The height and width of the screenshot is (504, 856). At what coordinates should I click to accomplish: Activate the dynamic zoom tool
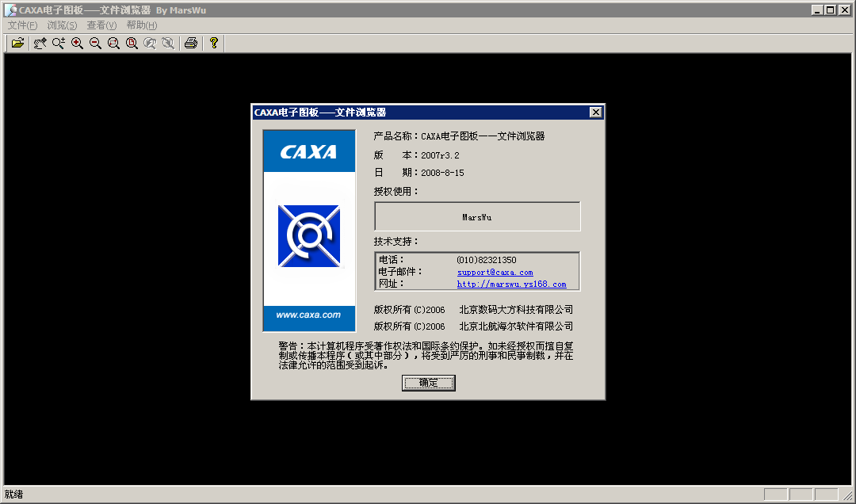[58, 43]
